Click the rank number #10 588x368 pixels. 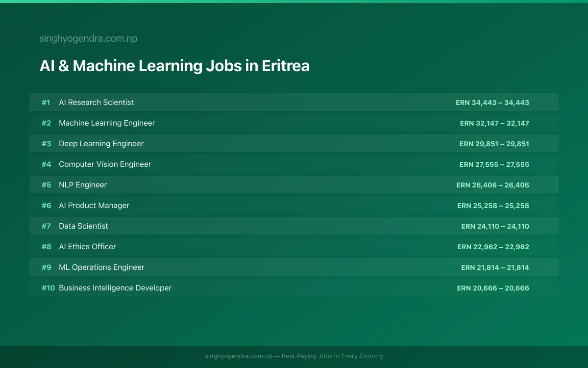pos(48,288)
